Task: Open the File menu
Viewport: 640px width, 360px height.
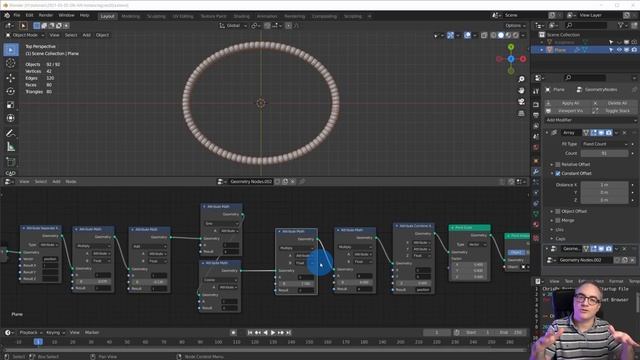Action: pos(17,16)
